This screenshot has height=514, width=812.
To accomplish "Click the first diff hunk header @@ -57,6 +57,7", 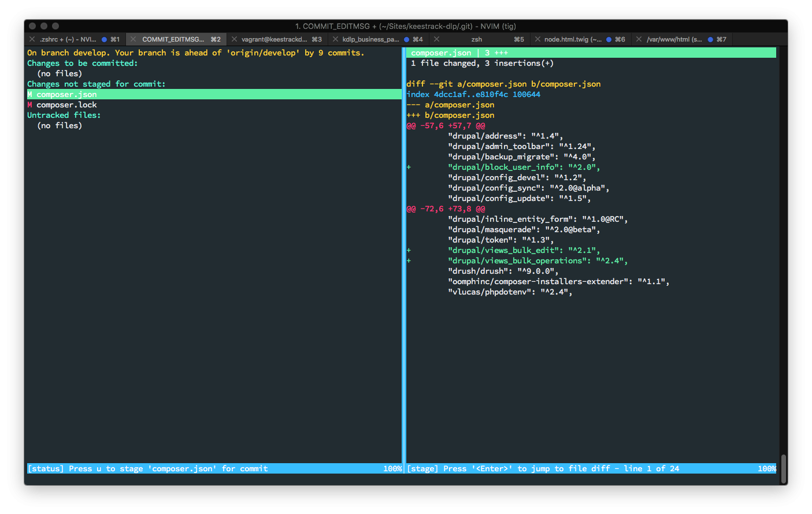I will 446,125.
